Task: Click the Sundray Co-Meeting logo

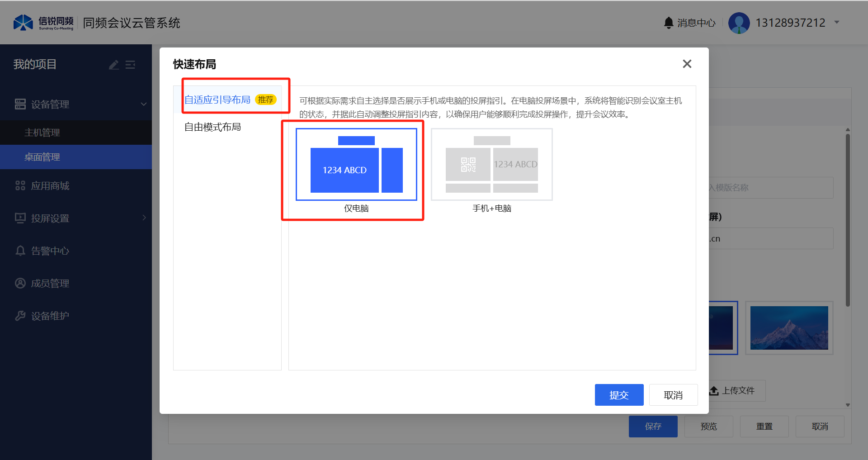Action: 43,23
